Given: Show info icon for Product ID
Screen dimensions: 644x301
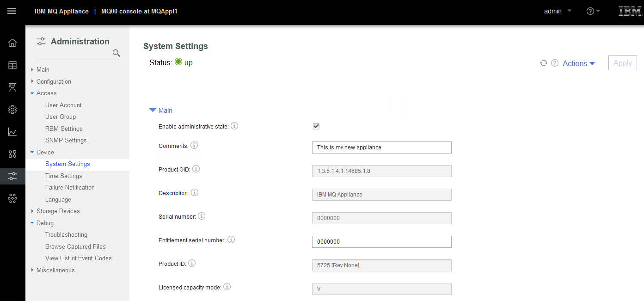Looking at the screenshot, I should pyautogui.click(x=192, y=263).
